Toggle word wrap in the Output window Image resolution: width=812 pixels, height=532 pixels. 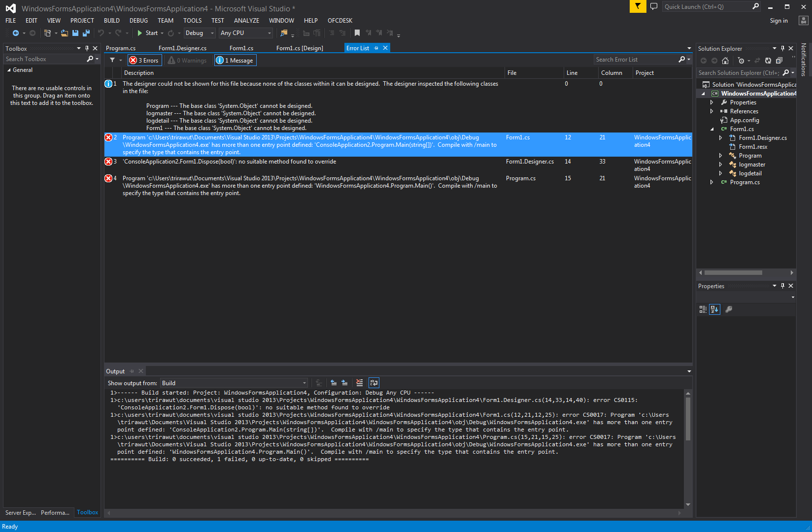[374, 383]
